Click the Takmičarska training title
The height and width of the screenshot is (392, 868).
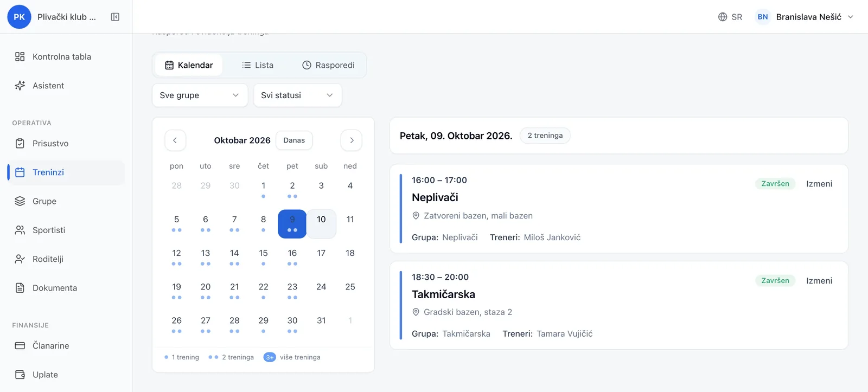click(x=443, y=294)
